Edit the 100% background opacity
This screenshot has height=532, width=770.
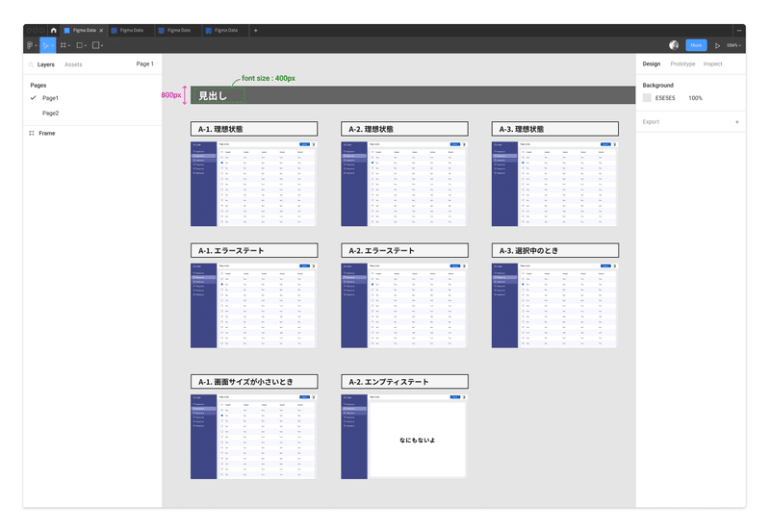point(695,98)
